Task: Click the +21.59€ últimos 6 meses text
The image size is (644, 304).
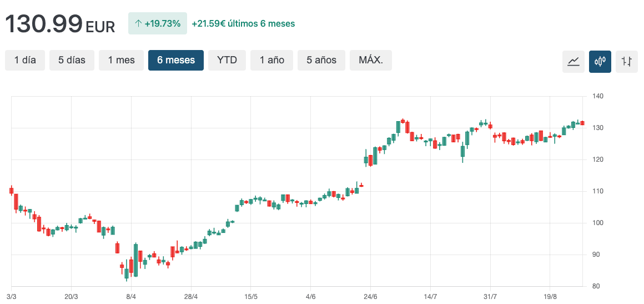Action: point(243,24)
